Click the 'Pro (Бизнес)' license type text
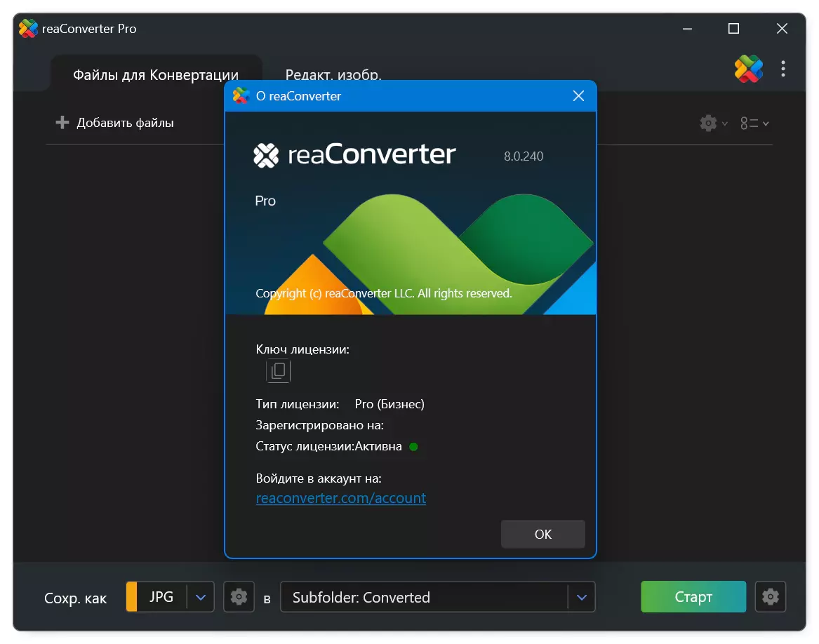The width and height of the screenshot is (819, 644). pos(389,404)
